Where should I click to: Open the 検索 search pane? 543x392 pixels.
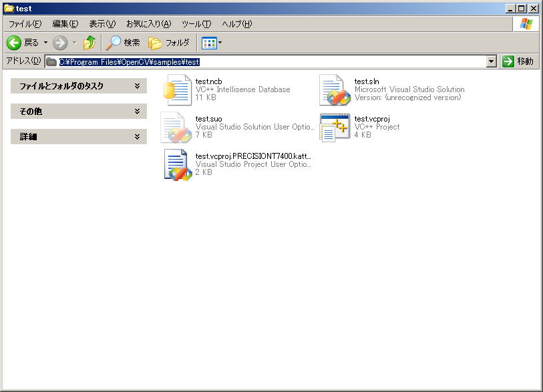pos(123,43)
